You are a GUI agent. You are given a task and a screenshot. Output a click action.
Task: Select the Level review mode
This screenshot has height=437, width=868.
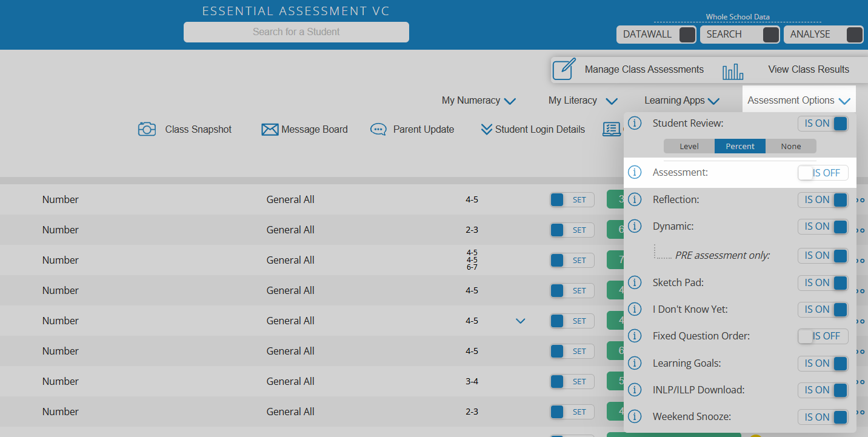point(689,146)
